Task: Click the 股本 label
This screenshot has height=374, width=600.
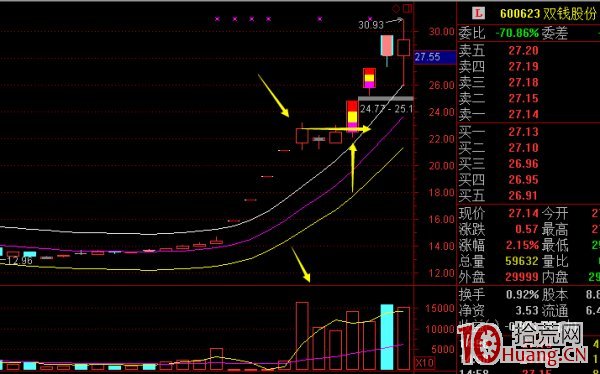Action: pyautogui.click(x=554, y=295)
